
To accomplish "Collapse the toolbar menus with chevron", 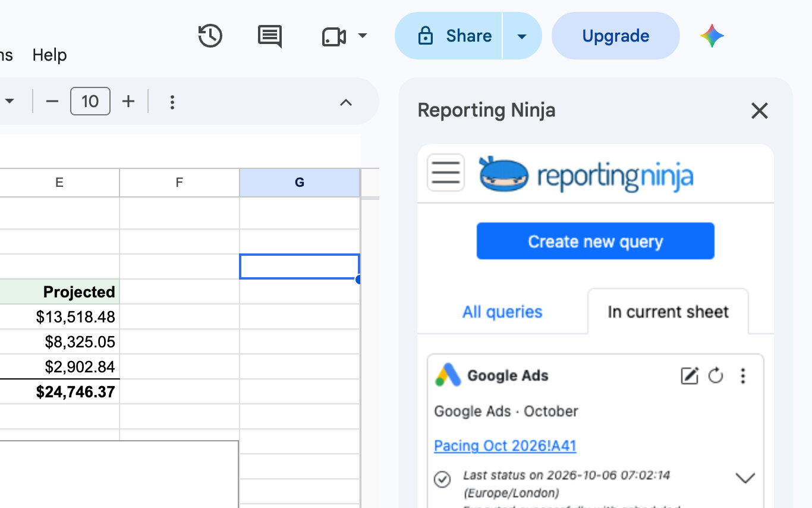I will coord(346,102).
